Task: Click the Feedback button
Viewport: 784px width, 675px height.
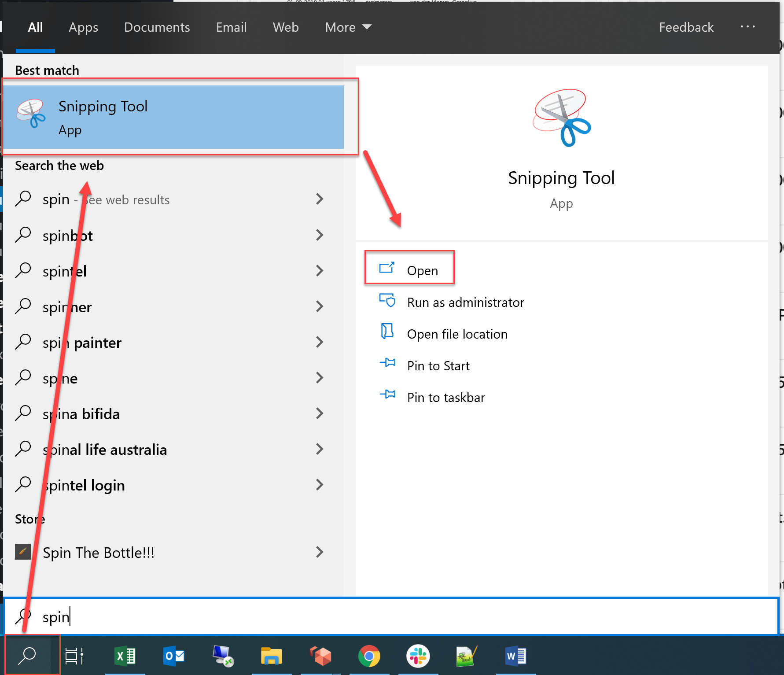Action: click(686, 27)
